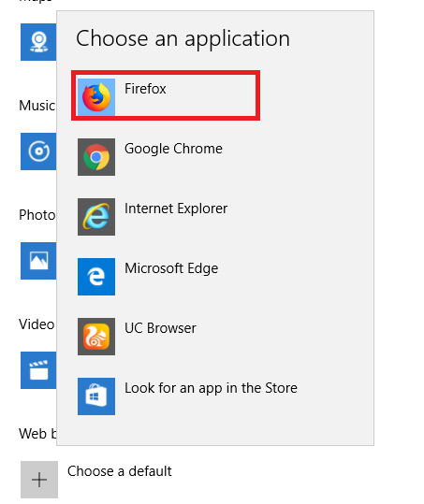Select the Firefox logo icon
This screenshot has height=504, width=424.
pyautogui.click(x=96, y=96)
